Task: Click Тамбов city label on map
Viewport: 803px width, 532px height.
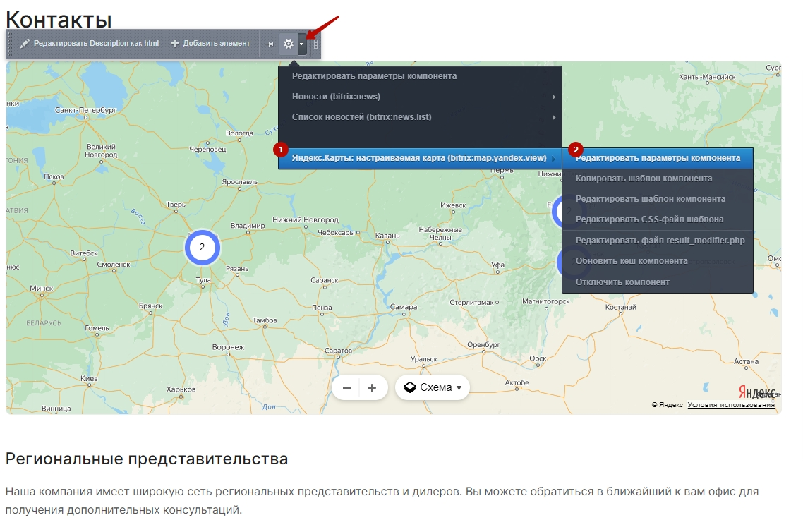Action: click(265, 320)
